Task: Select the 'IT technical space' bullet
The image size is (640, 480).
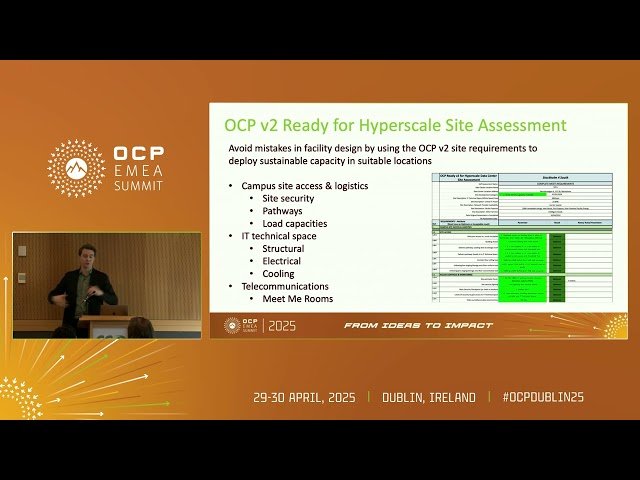Action: [283, 236]
